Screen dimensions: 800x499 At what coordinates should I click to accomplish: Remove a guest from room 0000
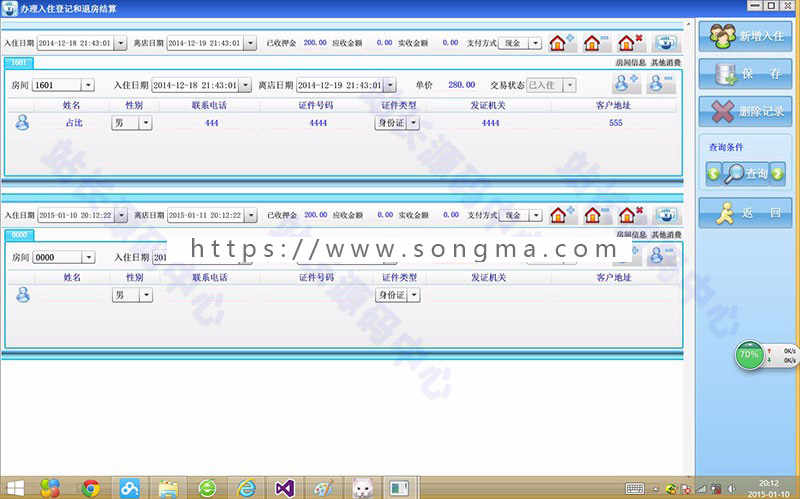point(661,256)
